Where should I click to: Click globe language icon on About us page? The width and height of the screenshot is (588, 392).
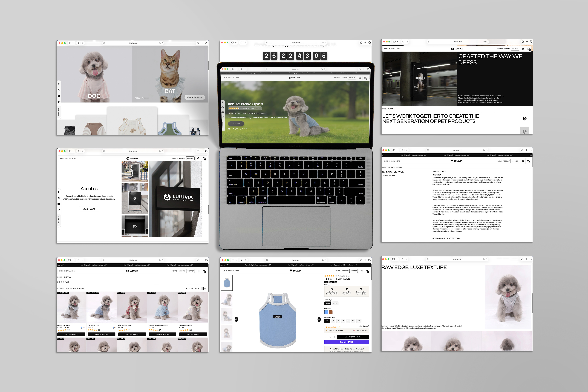(x=198, y=158)
